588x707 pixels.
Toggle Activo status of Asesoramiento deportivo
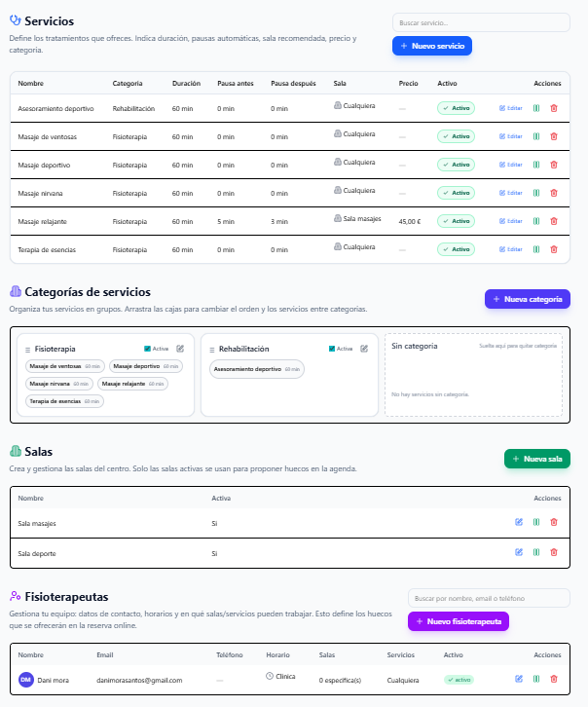point(456,108)
